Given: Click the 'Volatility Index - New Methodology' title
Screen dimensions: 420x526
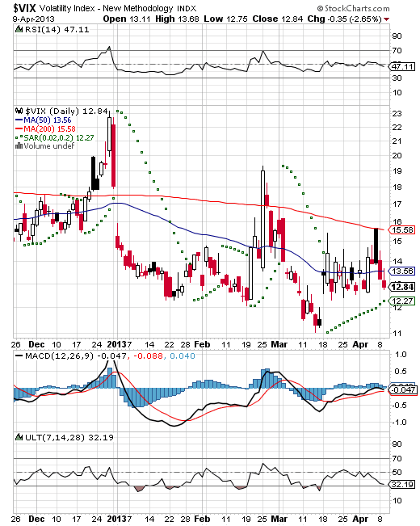Looking at the screenshot, I should coord(107,8).
